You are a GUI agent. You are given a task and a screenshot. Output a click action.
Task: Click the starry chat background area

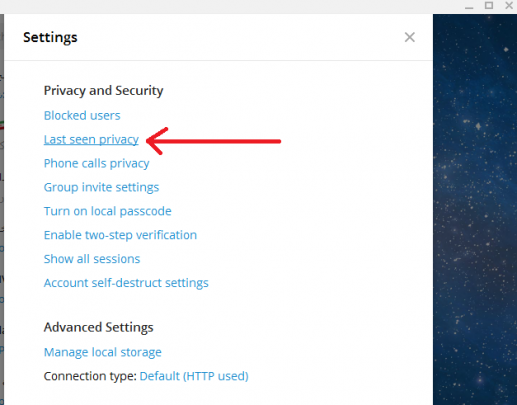pyautogui.click(x=475, y=209)
